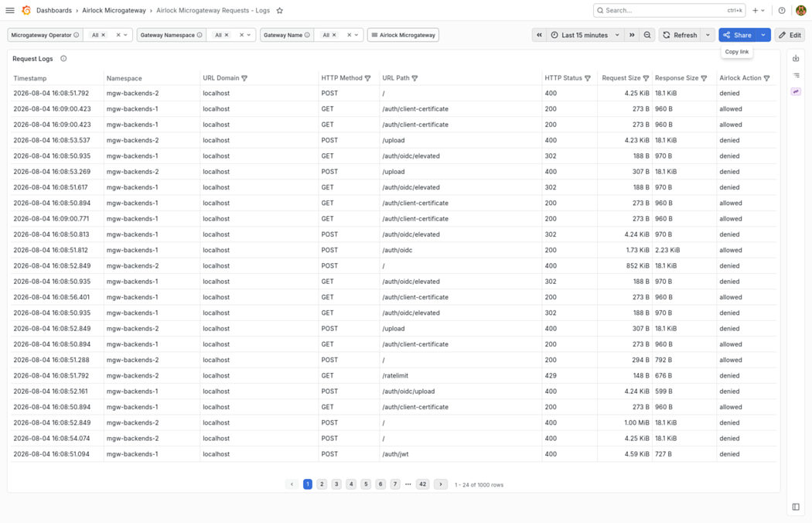Filter the Airlock Action column
The image size is (812, 523).
pos(767,78)
